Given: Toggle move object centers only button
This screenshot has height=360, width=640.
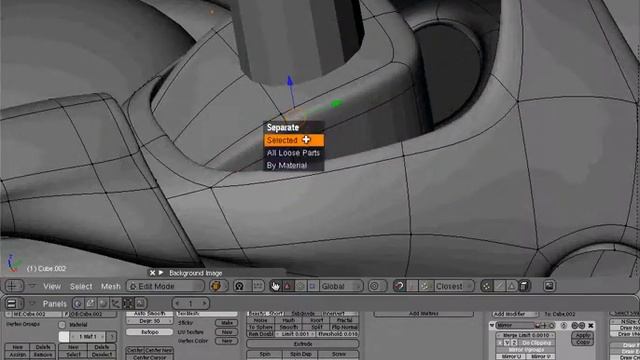Looking at the screenshot, I should (258, 286).
